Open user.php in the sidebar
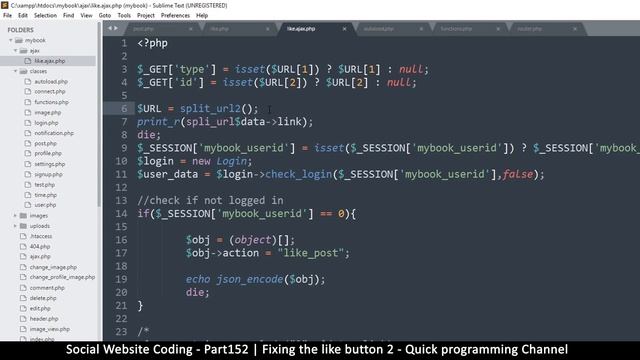The height and width of the screenshot is (360, 640). tap(45, 205)
